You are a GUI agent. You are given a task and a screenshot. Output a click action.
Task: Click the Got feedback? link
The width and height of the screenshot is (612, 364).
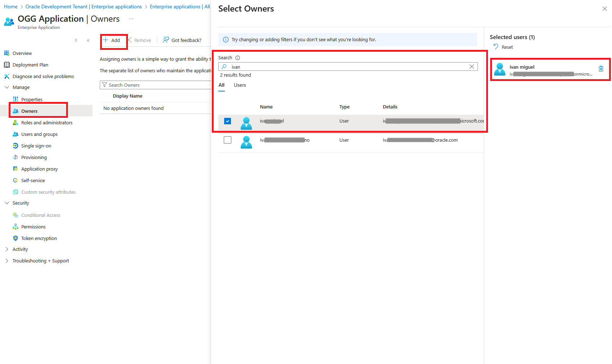(x=183, y=40)
